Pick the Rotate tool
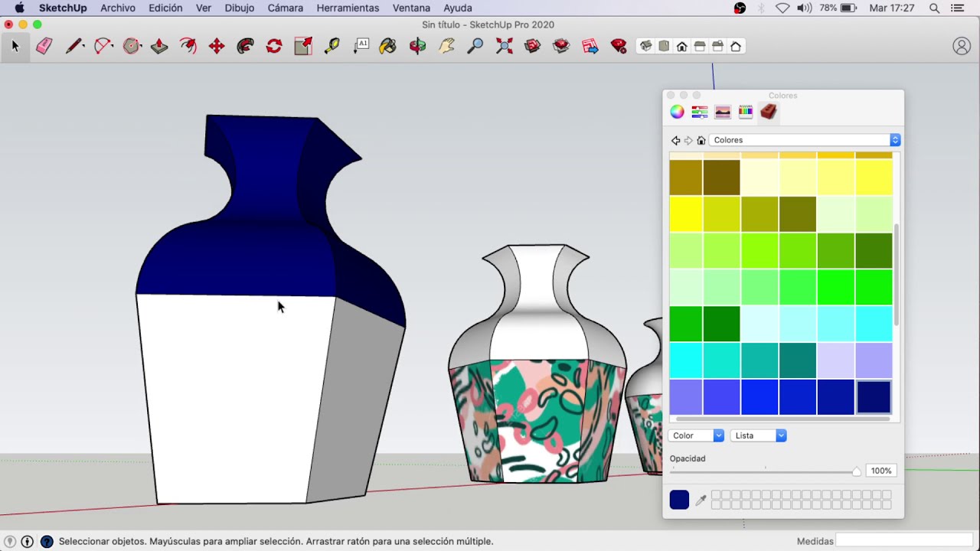The width and height of the screenshot is (980, 551). coord(274,47)
